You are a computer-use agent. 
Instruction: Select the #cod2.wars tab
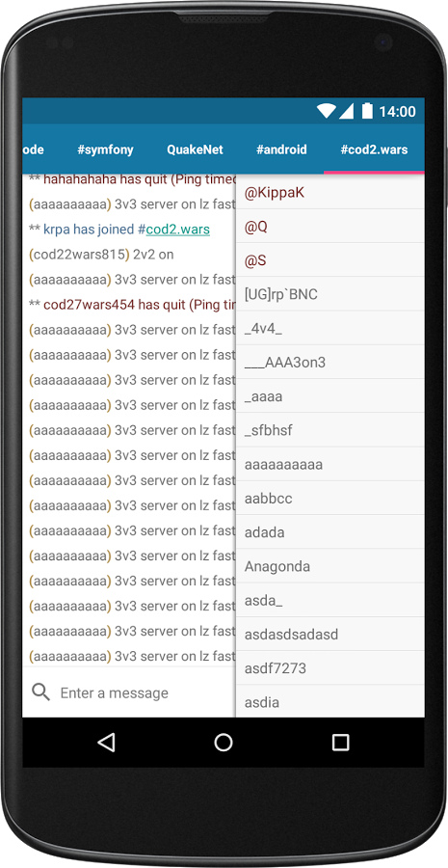point(374,149)
